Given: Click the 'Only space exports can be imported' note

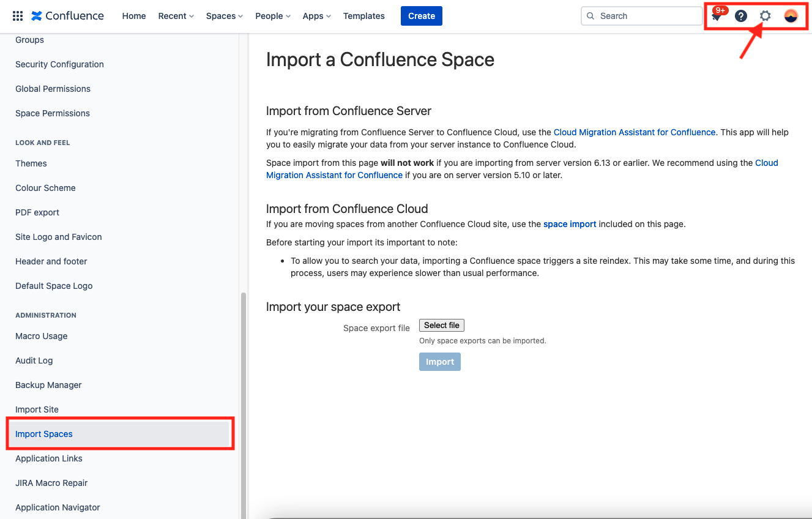Looking at the screenshot, I should coord(483,340).
